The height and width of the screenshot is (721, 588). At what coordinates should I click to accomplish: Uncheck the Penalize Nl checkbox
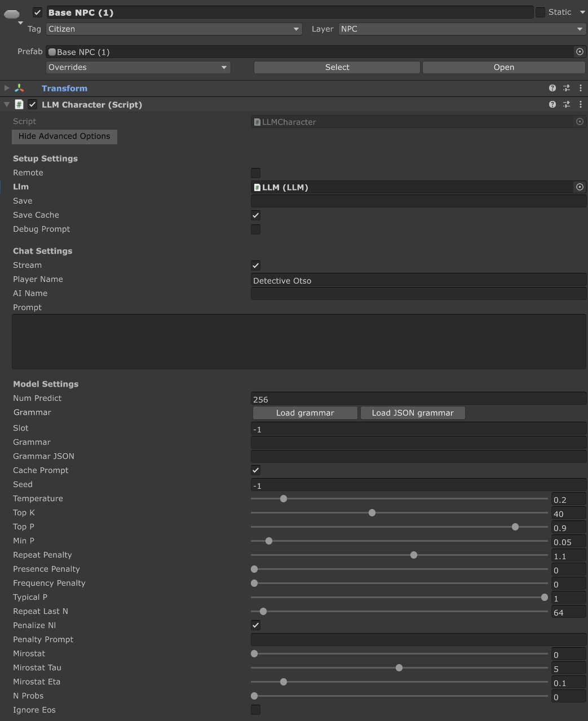(255, 625)
